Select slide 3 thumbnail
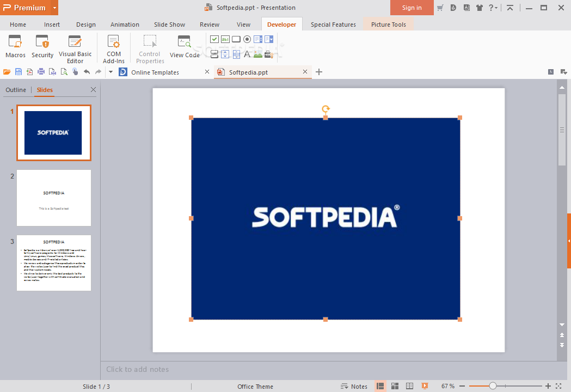Screen dimensions: 571x392 [54, 262]
